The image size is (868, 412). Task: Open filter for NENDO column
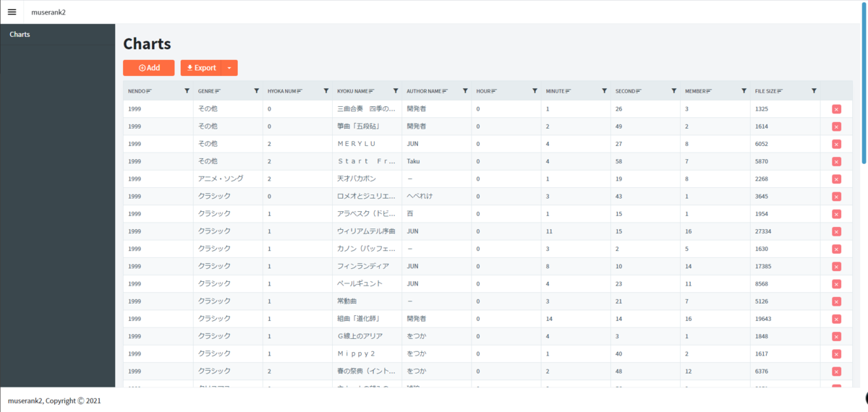187,91
